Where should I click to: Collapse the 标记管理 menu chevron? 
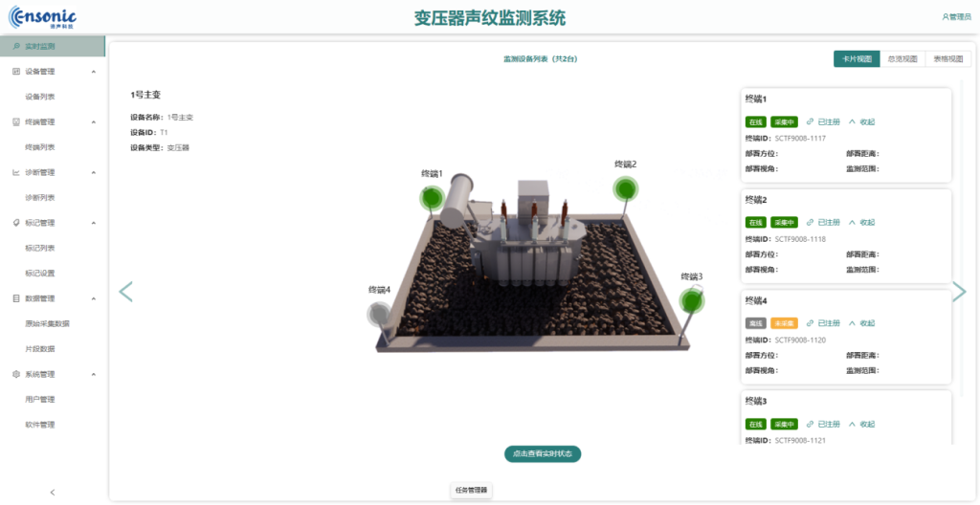coord(94,223)
